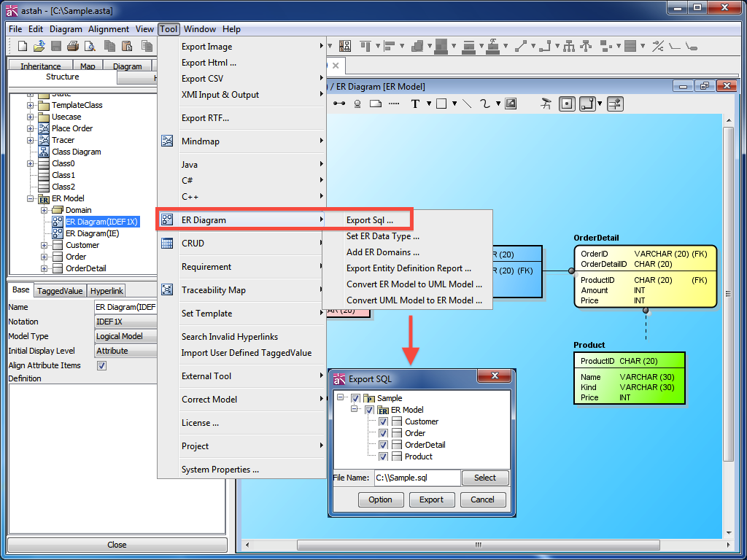Click the Align Left toolbar icon

click(390, 46)
